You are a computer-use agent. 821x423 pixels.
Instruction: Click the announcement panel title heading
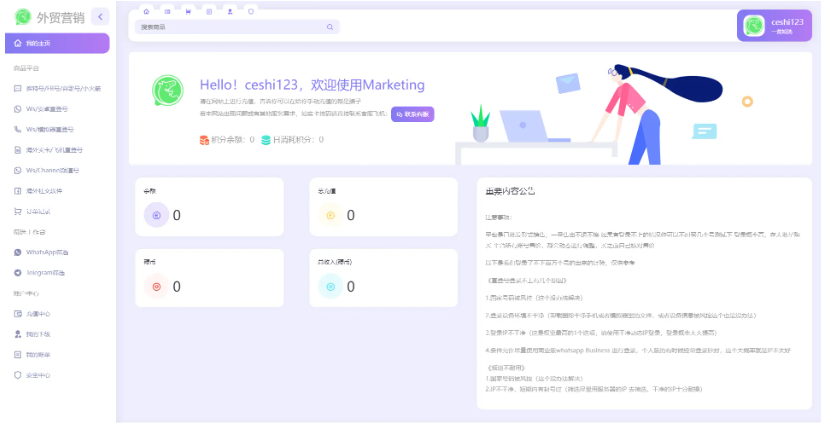[510, 192]
